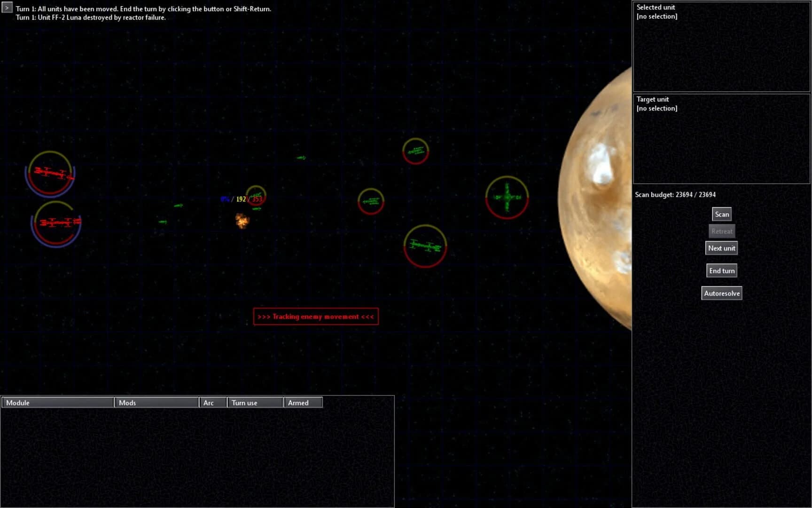812x508 pixels.
Task: Sort the module list by Armed column
Action: (303, 402)
